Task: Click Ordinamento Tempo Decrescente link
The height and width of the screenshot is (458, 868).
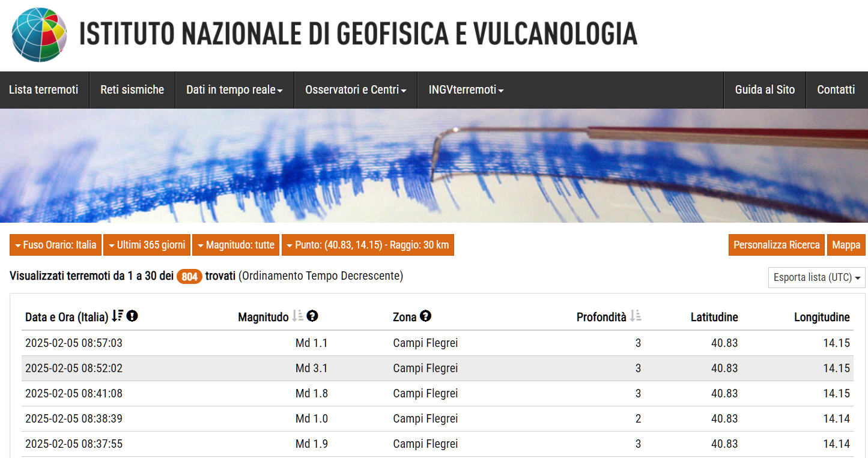Action: pos(319,276)
